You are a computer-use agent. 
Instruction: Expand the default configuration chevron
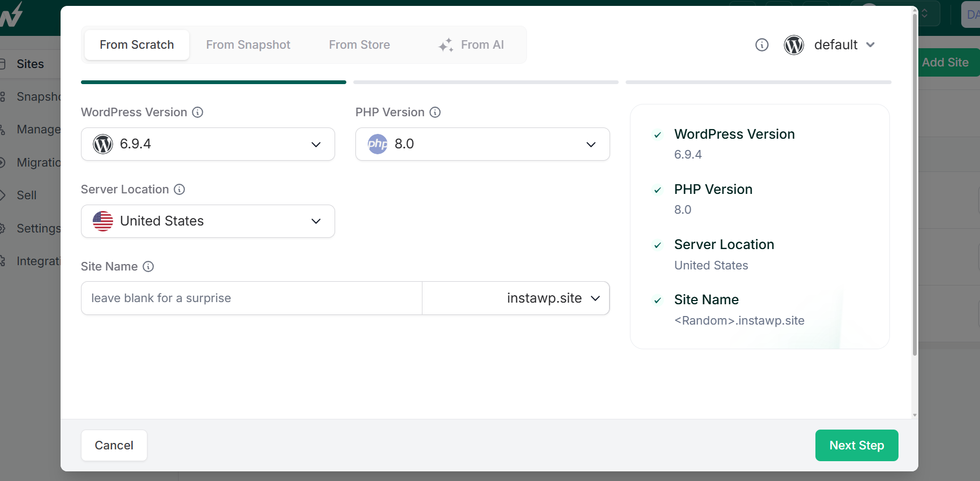click(x=871, y=45)
